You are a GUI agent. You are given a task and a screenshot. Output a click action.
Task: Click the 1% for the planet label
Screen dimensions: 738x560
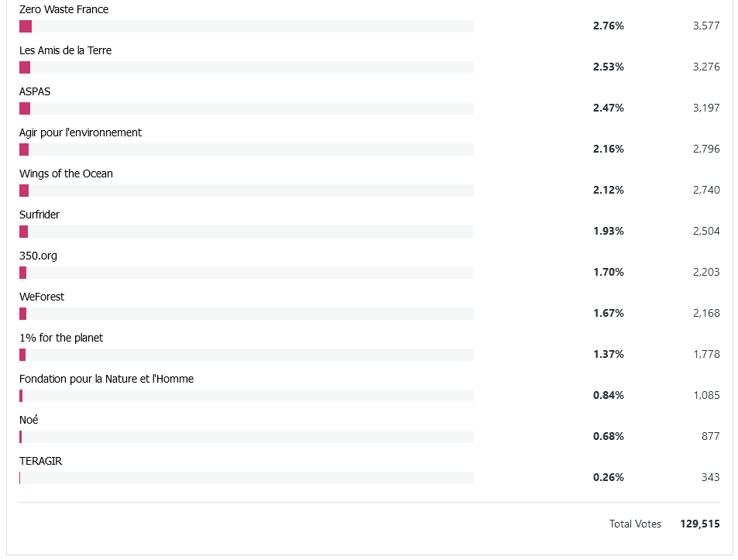(x=61, y=338)
